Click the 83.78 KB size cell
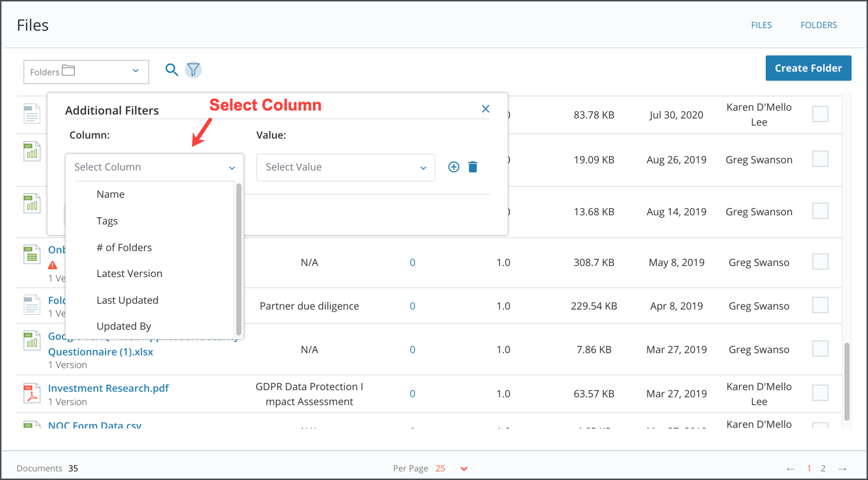 pyautogui.click(x=594, y=115)
